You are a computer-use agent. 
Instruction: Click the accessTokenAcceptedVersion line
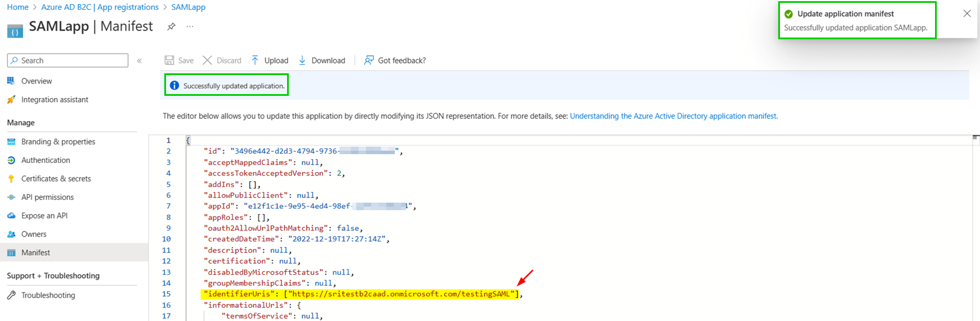click(274, 173)
